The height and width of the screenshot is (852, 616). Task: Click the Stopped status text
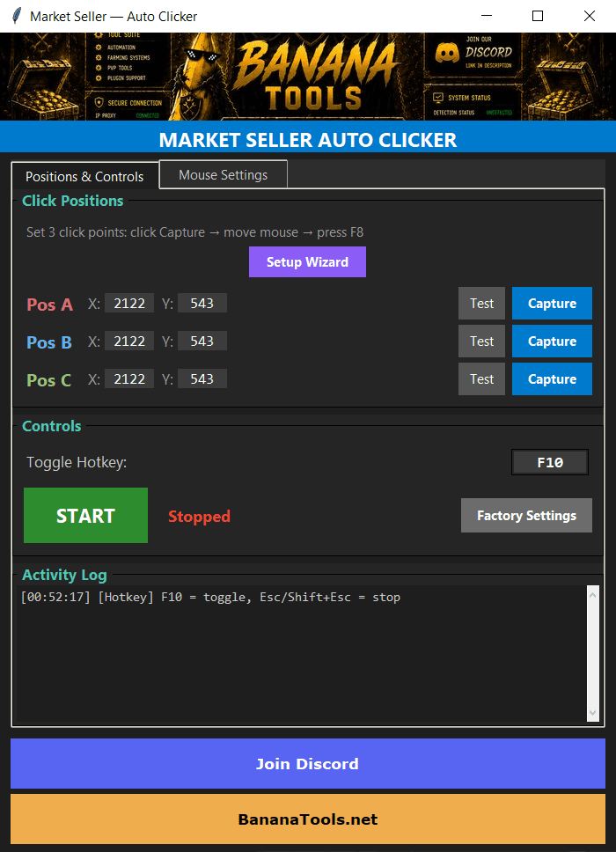point(200,516)
